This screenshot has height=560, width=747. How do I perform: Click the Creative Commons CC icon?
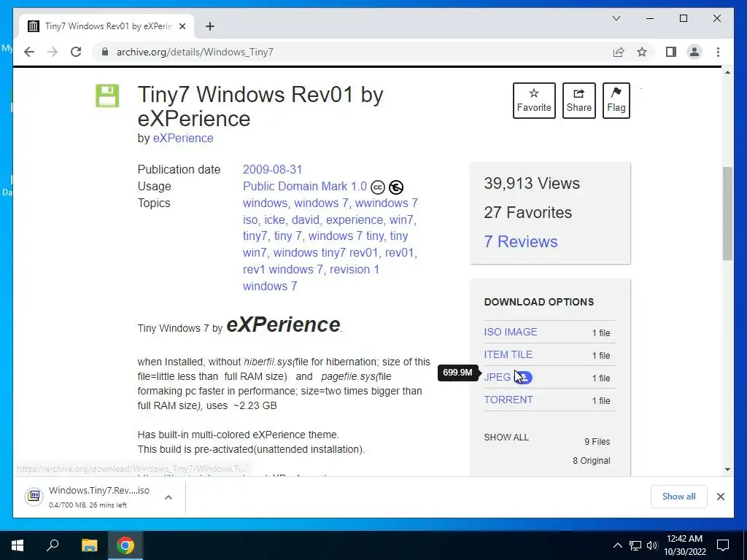[x=378, y=187]
